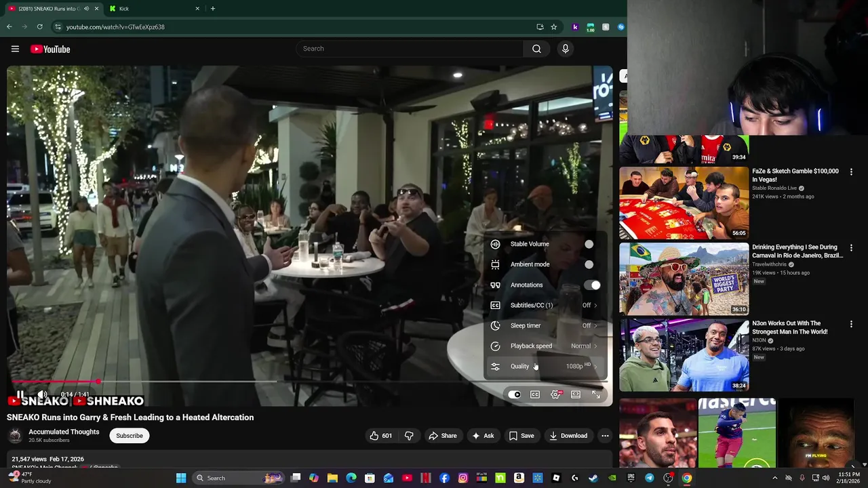
Task: Go to the YouTube home logo
Action: (50, 49)
